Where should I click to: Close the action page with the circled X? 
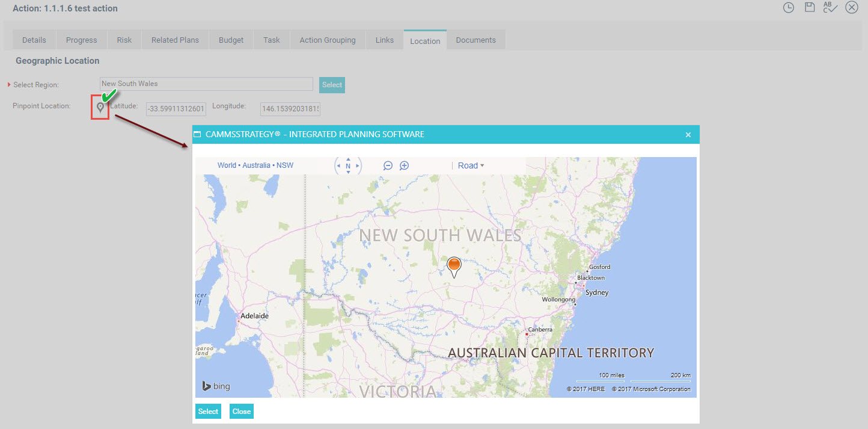[851, 7]
